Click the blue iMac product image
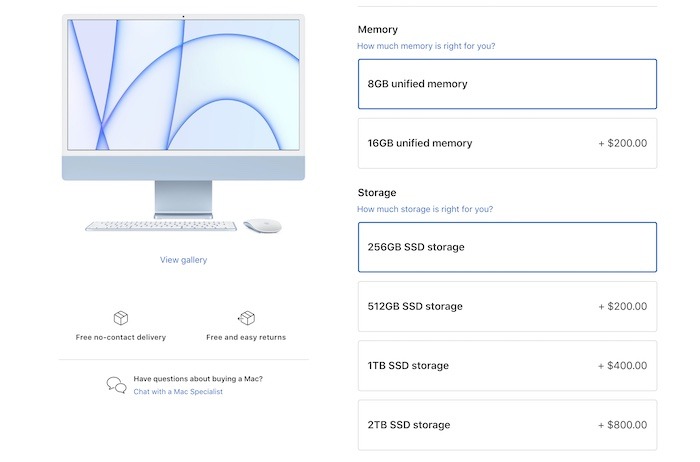 183,123
